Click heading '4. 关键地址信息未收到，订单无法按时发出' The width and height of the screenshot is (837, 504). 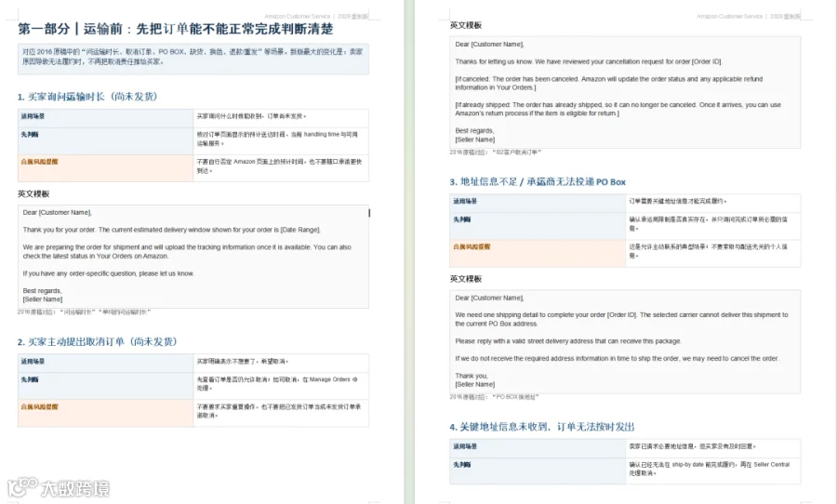coord(542,427)
